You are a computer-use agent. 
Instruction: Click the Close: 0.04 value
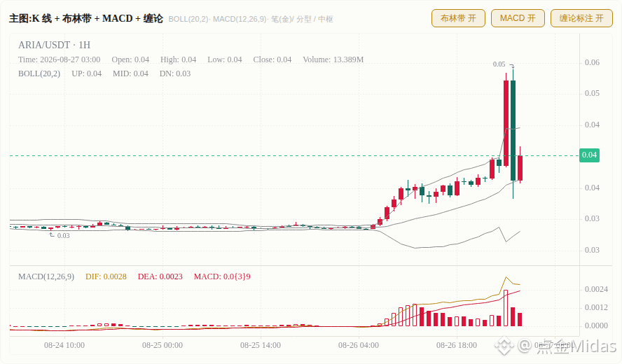point(272,59)
